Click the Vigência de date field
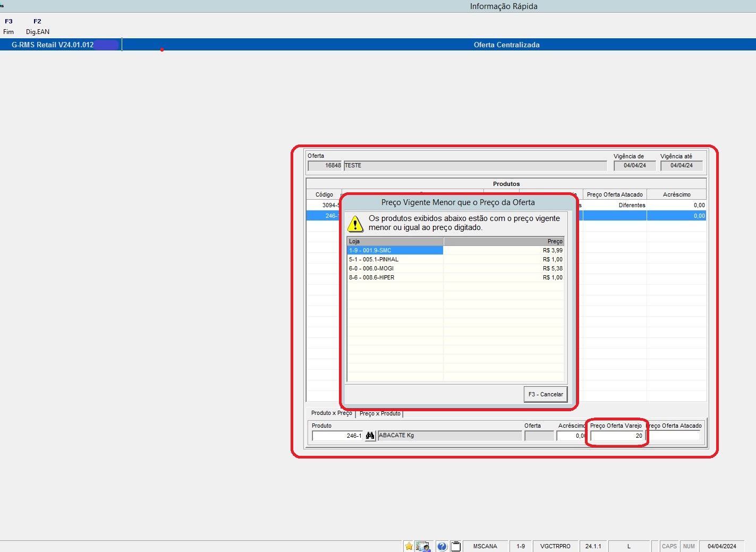This screenshot has height=552, width=756. [635, 166]
